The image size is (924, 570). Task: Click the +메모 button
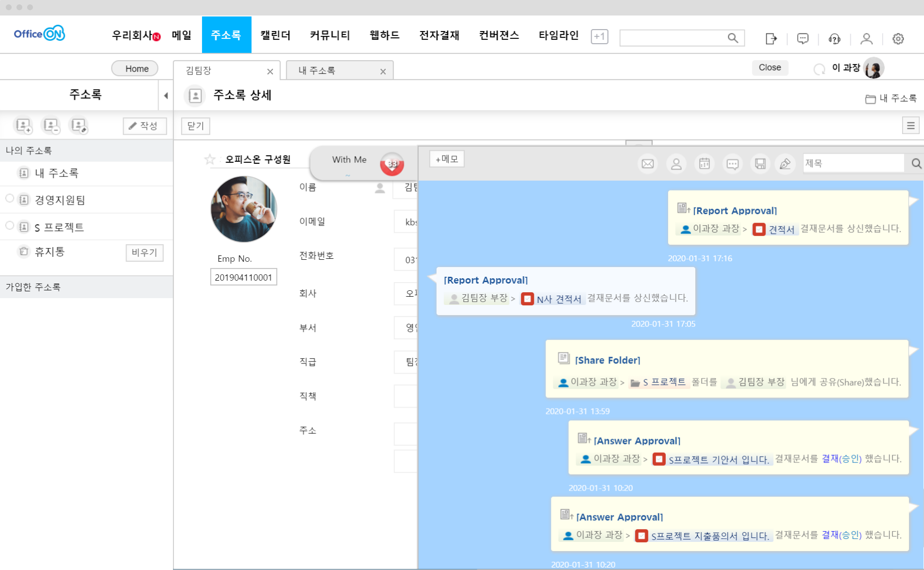point(446,159)
